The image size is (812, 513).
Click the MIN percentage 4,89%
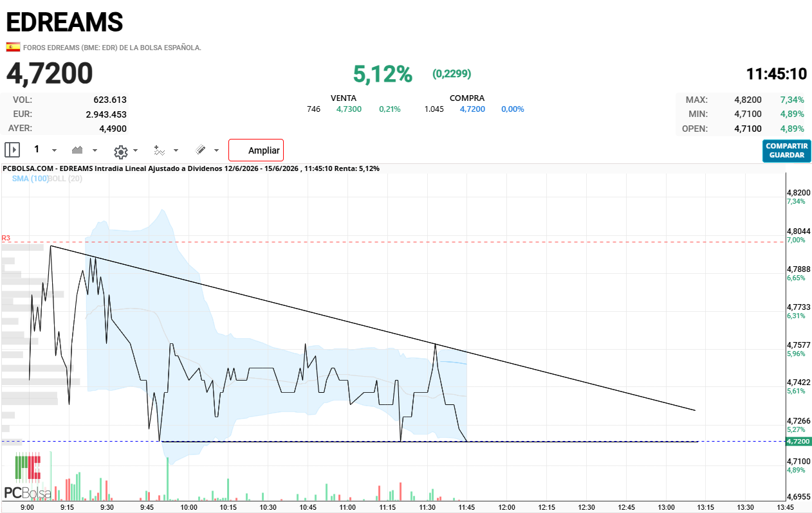tap(792, 114)
